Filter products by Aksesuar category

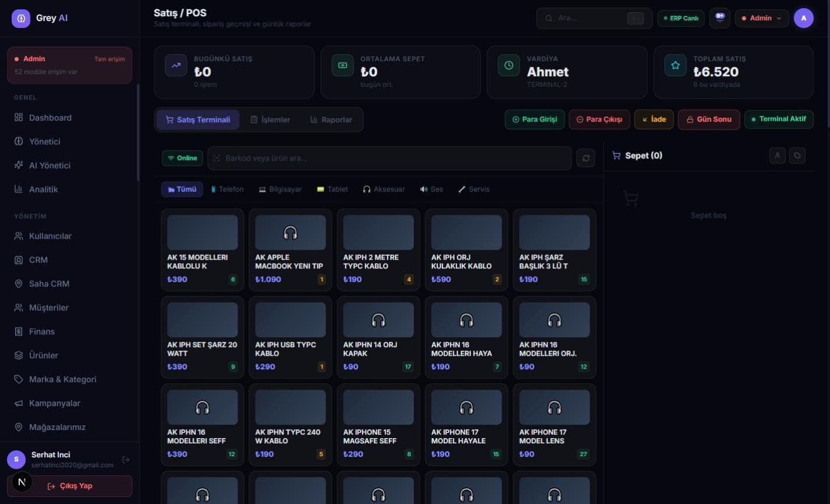pyautogui.click(x=383, y=189)
